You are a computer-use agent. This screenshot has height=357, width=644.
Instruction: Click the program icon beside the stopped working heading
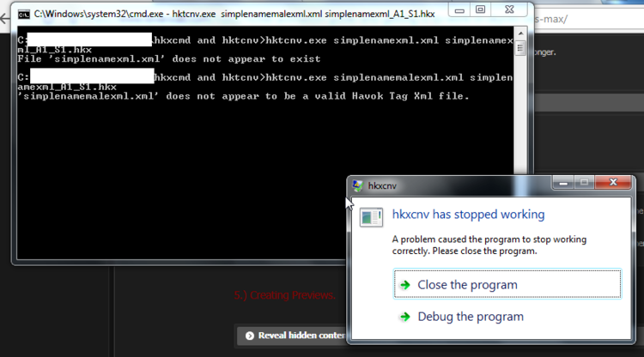tap(371, 217)
